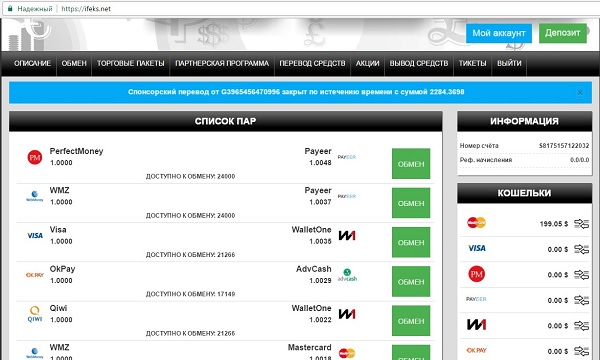Click the Qiwi logo in pair list
The image size is (600, 360).
(35, 314)
